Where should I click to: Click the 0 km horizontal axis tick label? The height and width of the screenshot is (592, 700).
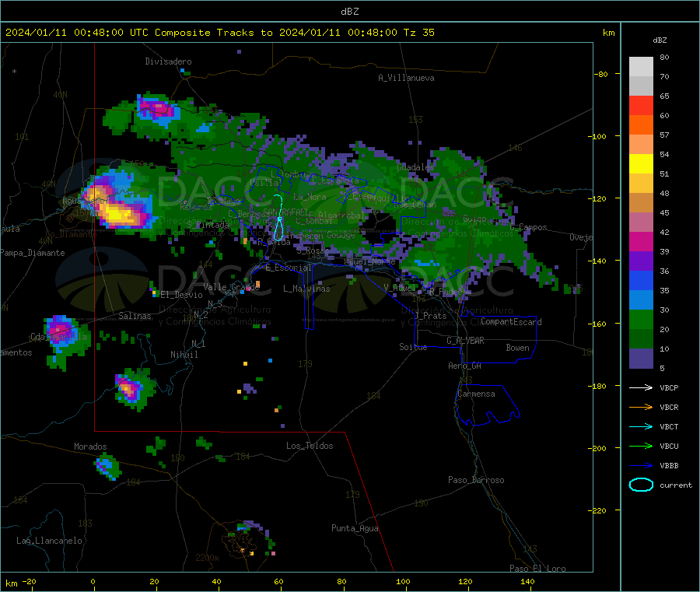pos(93,582)
